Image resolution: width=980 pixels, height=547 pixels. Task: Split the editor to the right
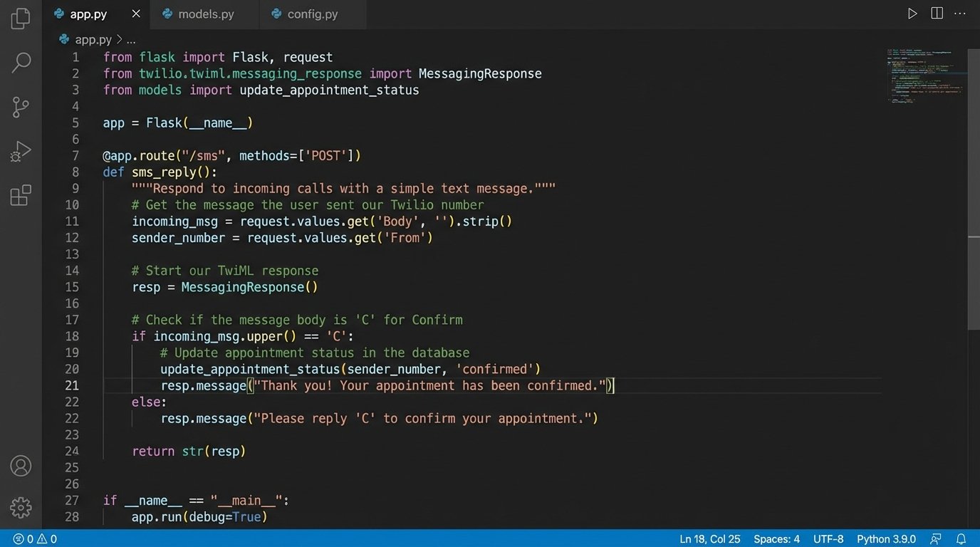pyautogui.click(x=937, y=14)
